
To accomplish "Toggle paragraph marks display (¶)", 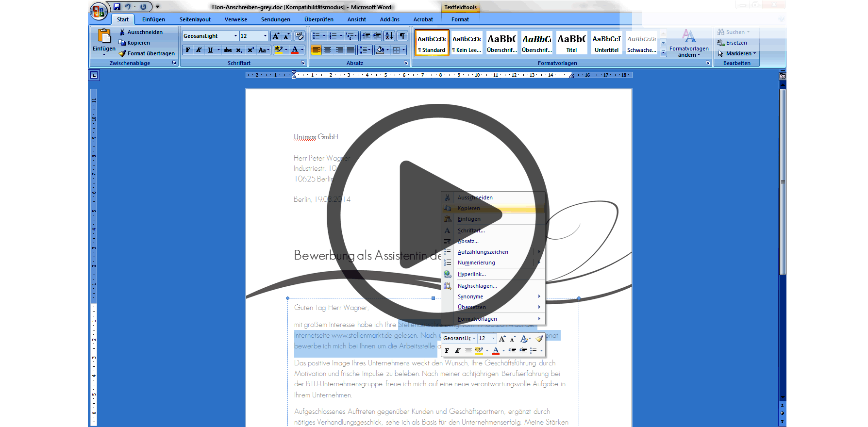I will [x=402, y=36].
